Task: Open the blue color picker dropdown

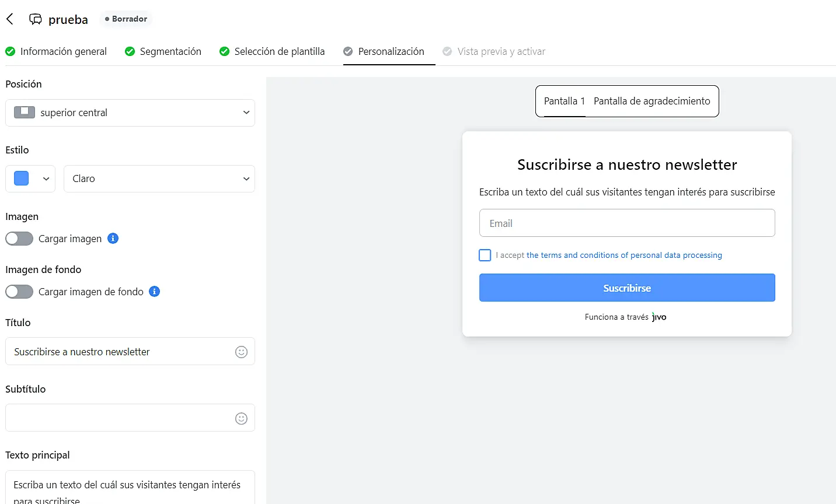Action: (x=30, y=178)
